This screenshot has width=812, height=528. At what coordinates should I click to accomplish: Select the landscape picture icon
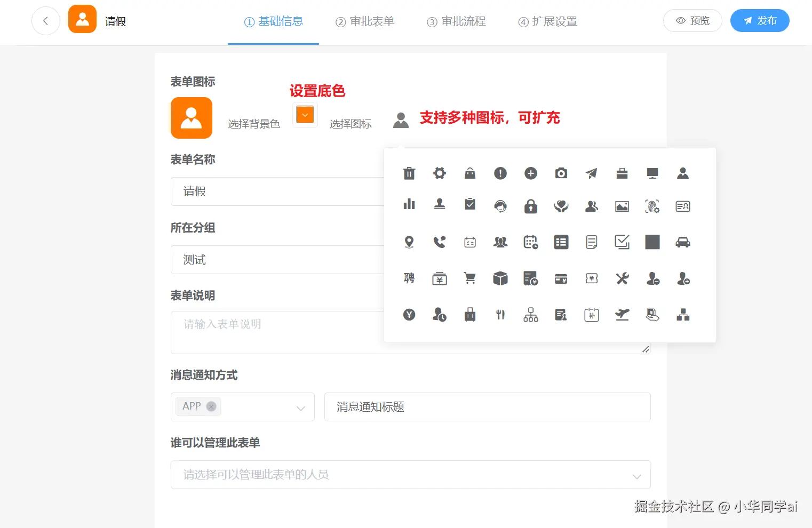[622, 206]
